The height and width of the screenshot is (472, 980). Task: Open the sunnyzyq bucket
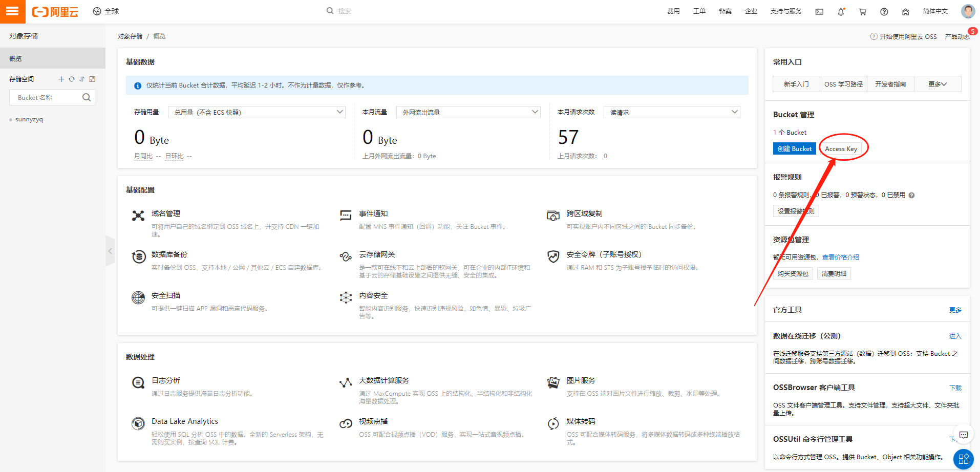coord(29,119)
